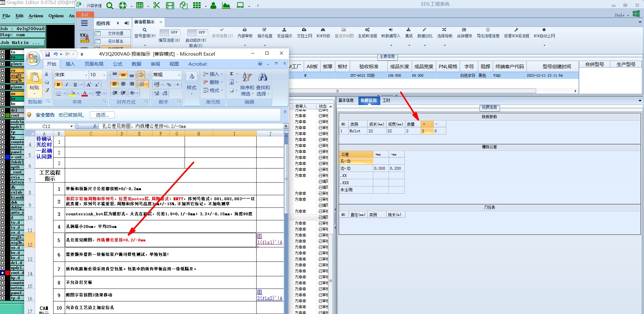Click the area chart icon in EDS toolbar
This screenshot has width=644, height=314.
point(226,5)
